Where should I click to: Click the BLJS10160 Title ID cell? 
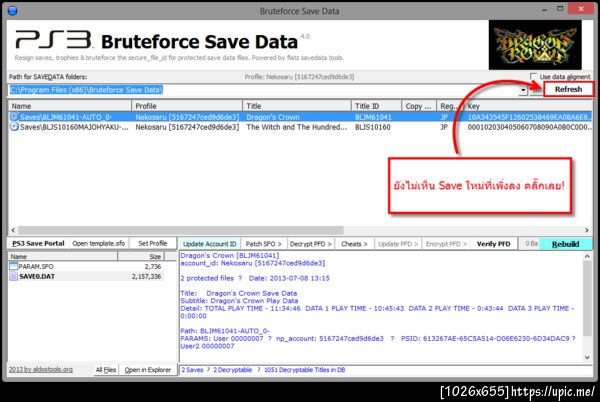click(x=373, y=127)
